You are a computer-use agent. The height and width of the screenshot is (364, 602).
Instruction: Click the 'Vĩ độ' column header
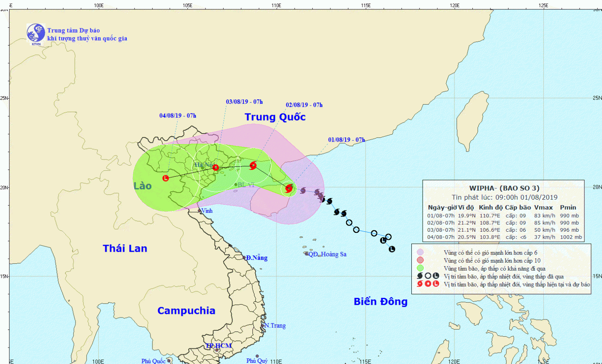(466, 208)
